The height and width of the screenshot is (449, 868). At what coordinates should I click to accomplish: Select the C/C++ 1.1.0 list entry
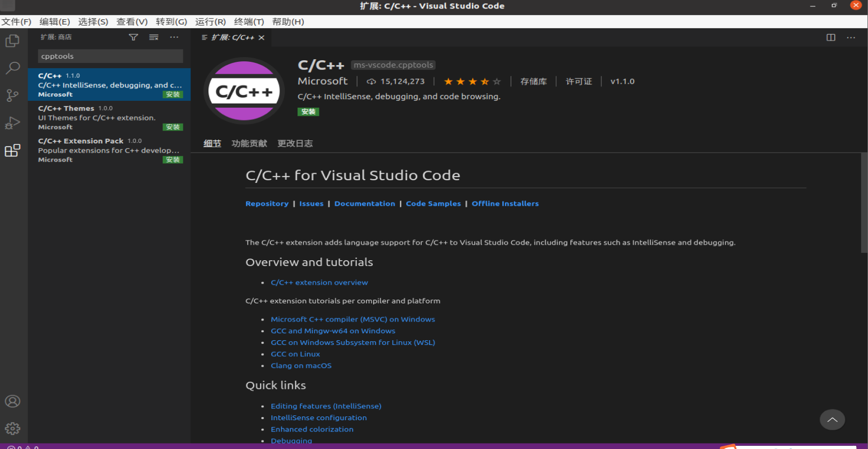[x=109, y=85]
